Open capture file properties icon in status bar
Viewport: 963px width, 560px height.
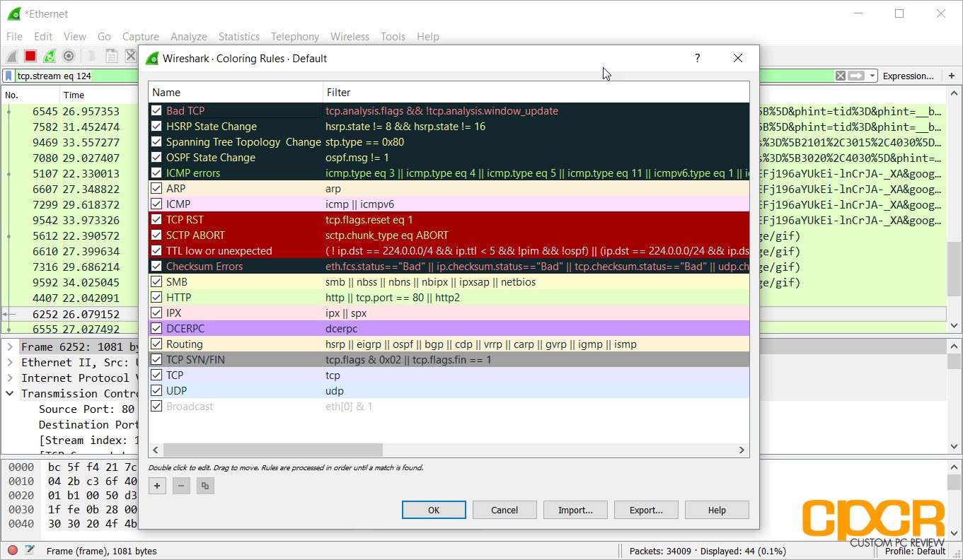[x=30, y=550]
